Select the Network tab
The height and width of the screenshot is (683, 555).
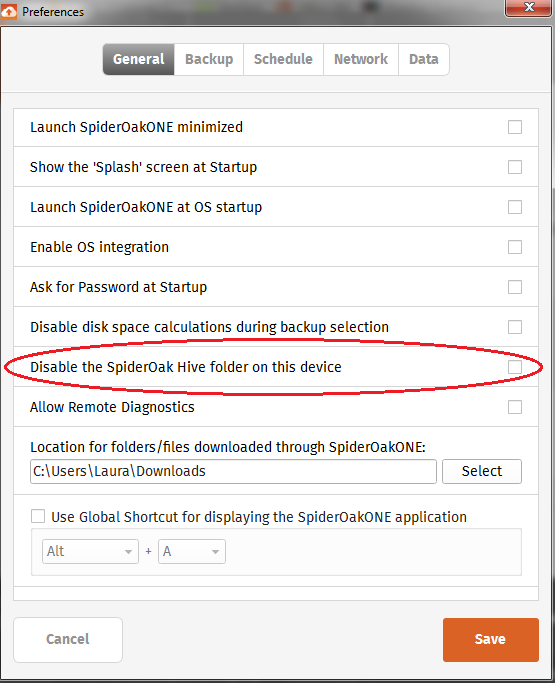[x=361, y=59]
